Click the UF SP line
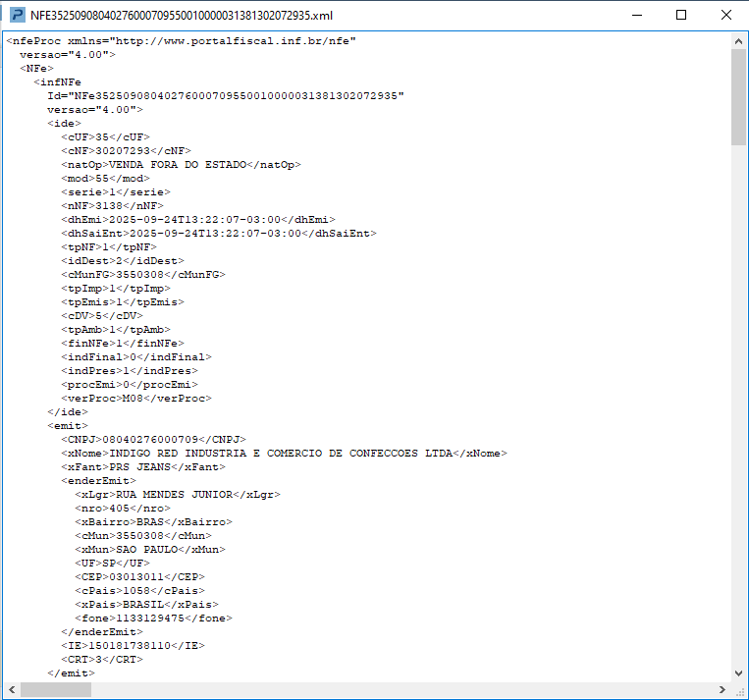Image resolution: width=749 pixels, height=700 pixels. tap(112, 564)
